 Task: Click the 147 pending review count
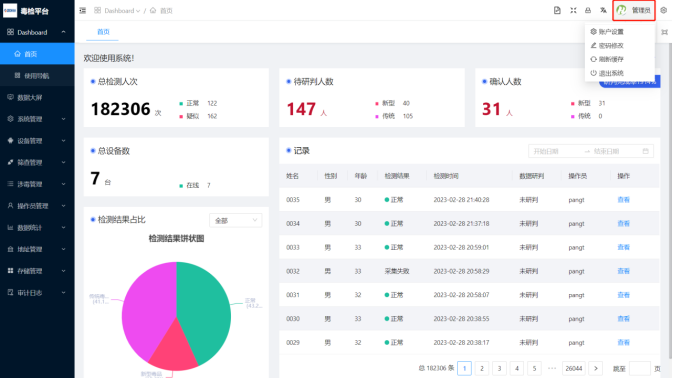click(301, 109)
